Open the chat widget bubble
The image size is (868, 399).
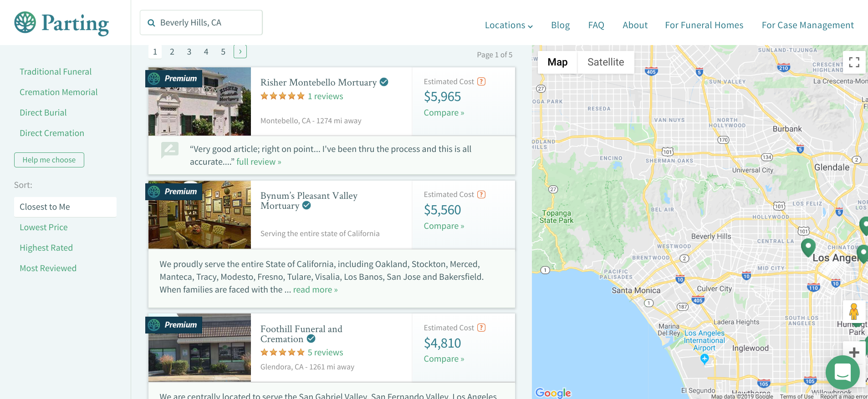pyautogui.click(x=842, y=373)
